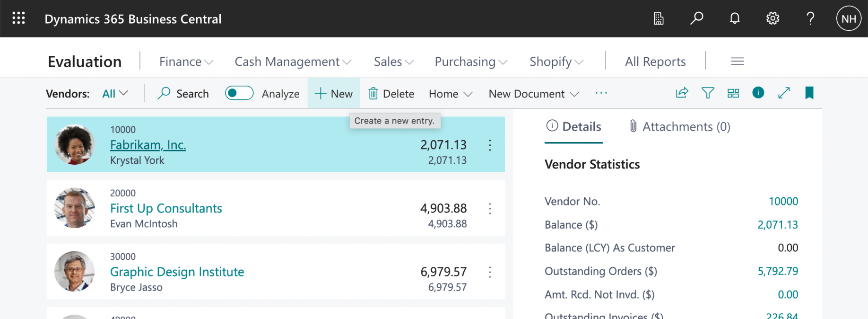The width and height of the screenshot is (868, 319).
Task: Open the filter pane funnel icon
Action: (708, 93)
